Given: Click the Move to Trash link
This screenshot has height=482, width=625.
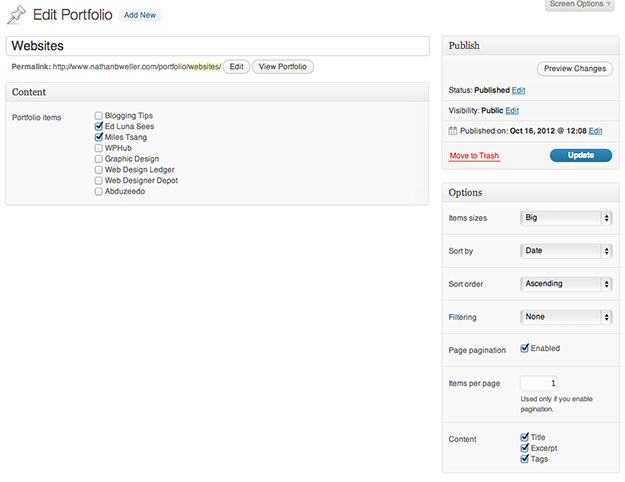Looking at the screenshot, I should [474, 156].
